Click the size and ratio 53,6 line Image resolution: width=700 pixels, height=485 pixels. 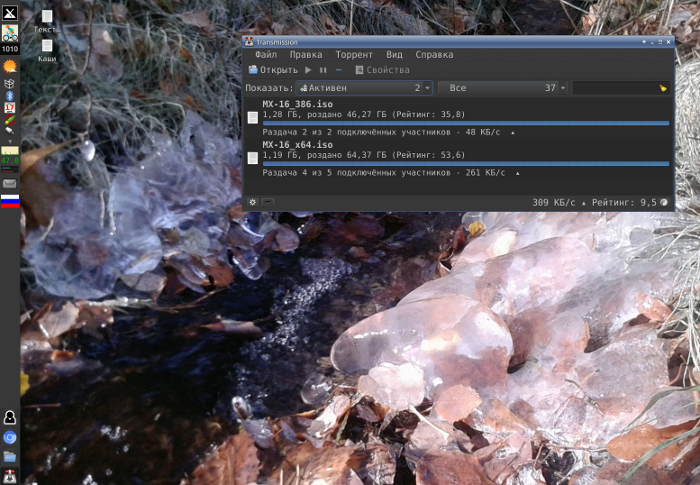[x=363, y=155]
